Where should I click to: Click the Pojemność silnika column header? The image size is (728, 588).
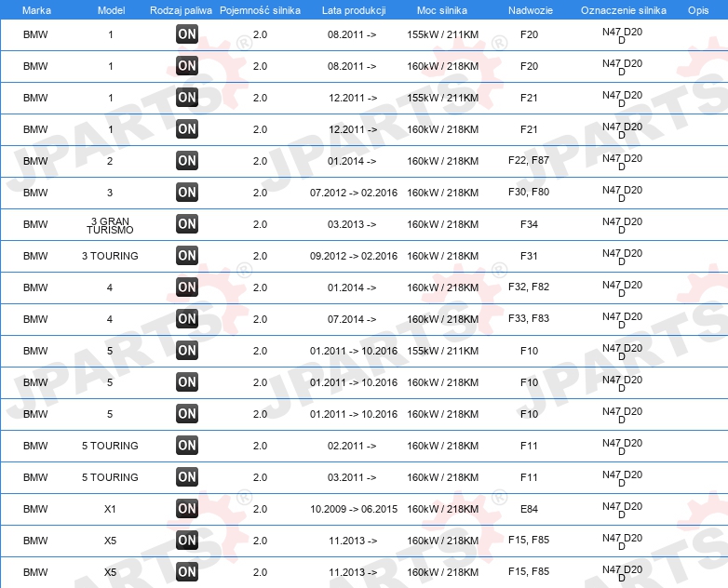[x=260, y=10]
